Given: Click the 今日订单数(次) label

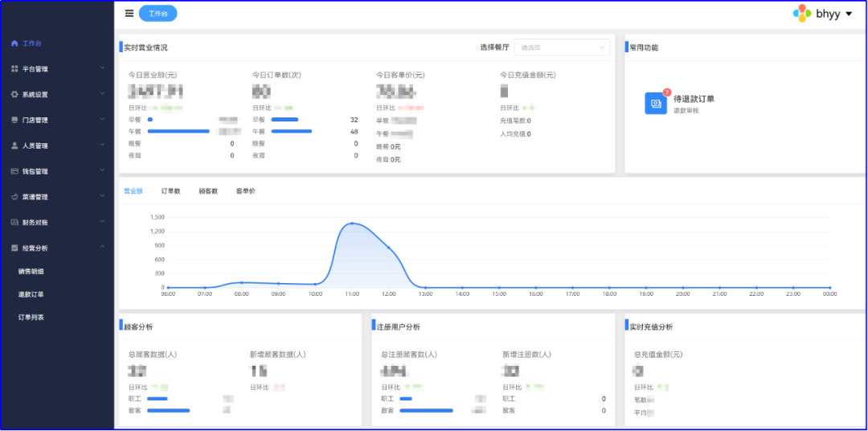Looking at the screenshot, I should (x=276, y=75).
